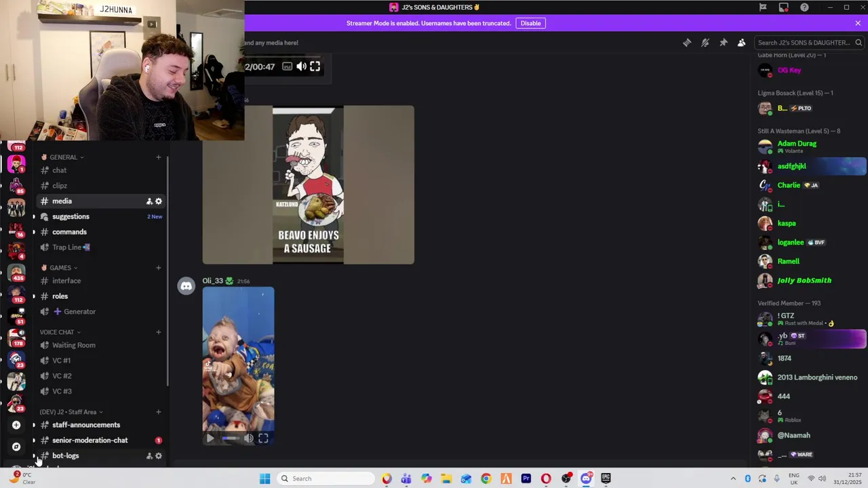
Task: Fullscreen the top video at 00:47
Action: coord(315,66)
